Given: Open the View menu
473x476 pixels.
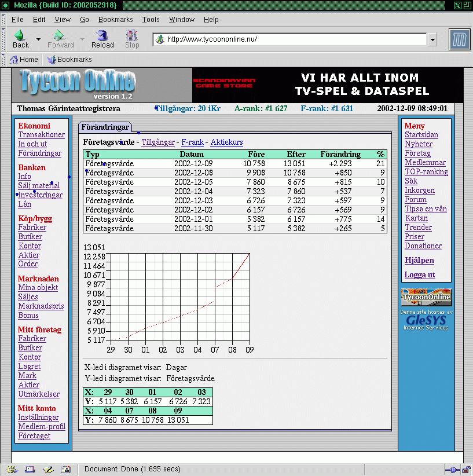Looking at the screenshot, I should pyautogui.click(x=63, y=20).
